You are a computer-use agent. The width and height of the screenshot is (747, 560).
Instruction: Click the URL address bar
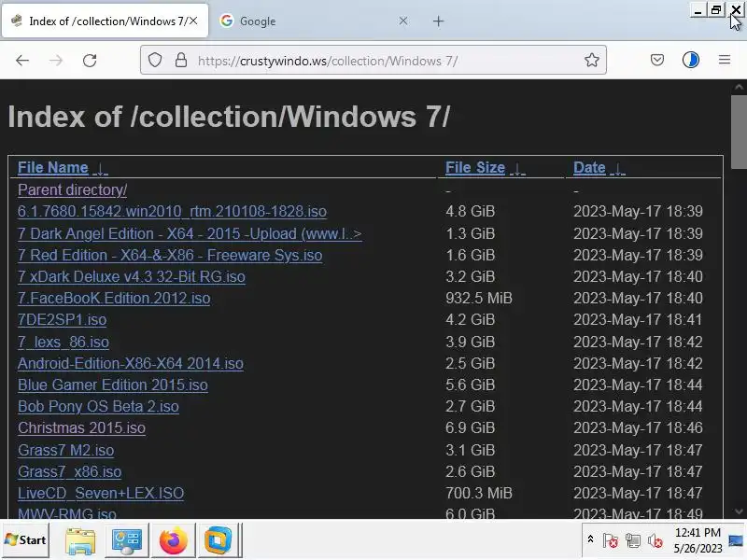(373, 61)
